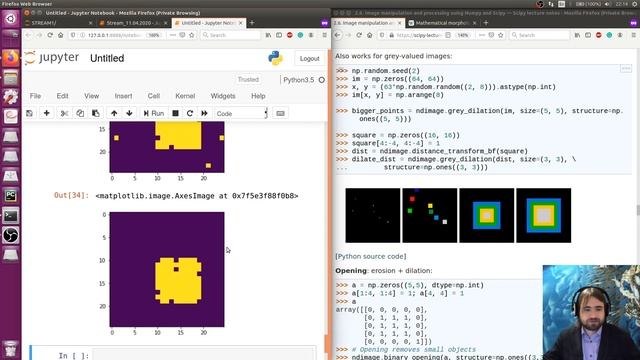Open a new tab in scipy window
The image size is (640, 360).
(486, 23)
